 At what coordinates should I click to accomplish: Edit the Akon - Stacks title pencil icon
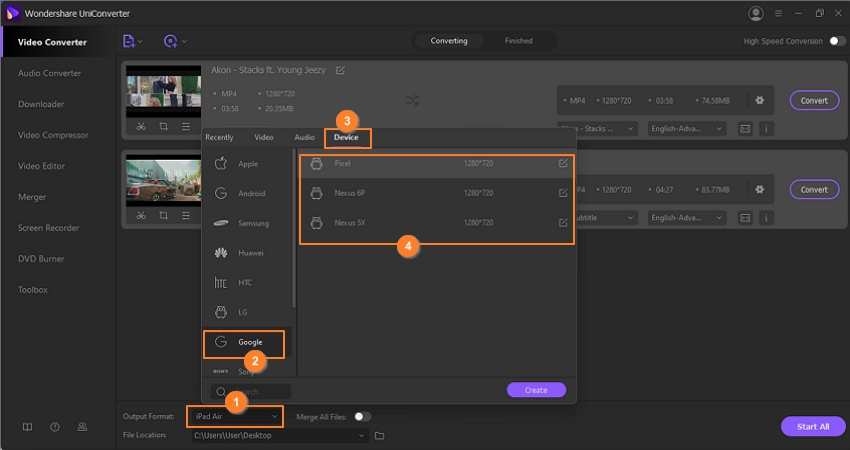340,70
